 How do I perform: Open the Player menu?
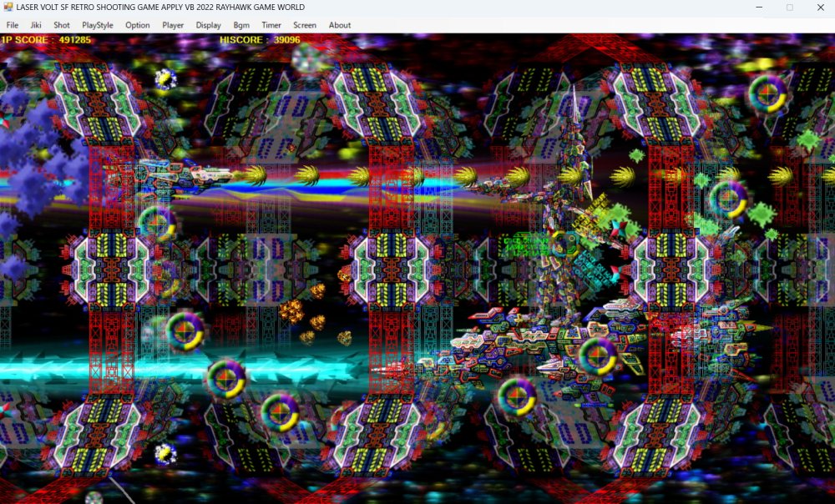click(173, 25)
